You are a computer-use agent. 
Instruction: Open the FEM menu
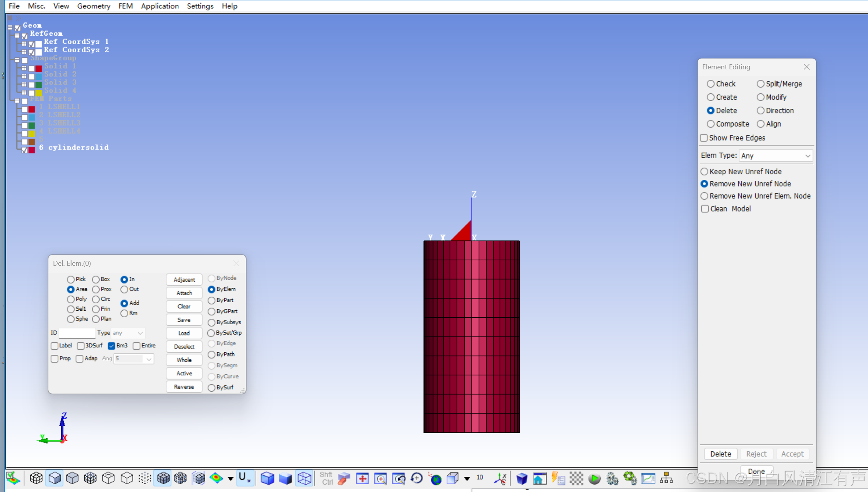pyautogui.click(x=125, y=6)
